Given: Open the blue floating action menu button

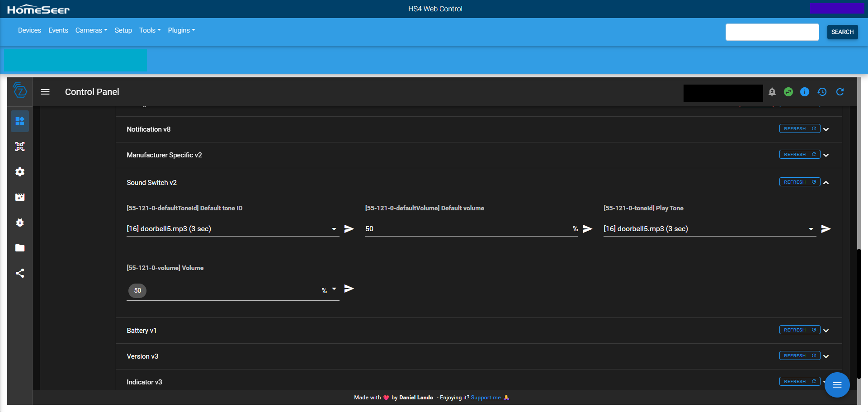Looking at the screenshot, I should click(x=837, y=385).
